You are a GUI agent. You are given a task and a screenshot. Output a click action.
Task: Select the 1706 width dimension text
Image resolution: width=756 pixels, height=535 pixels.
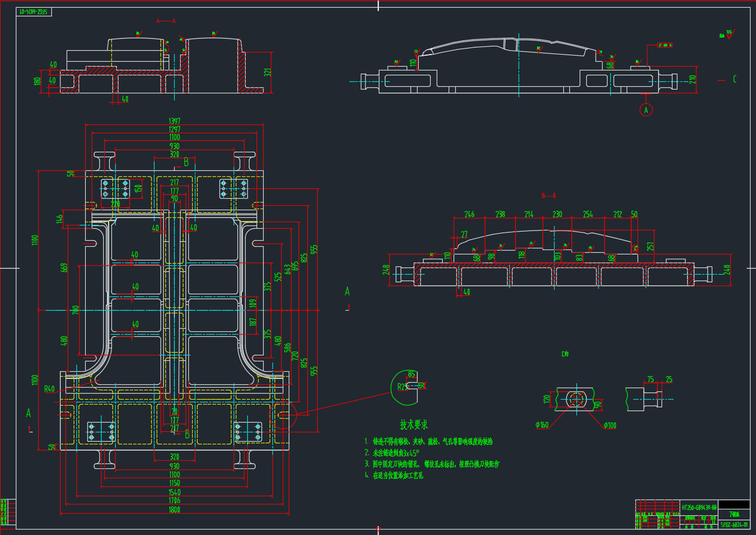click(x=174, y=500)
